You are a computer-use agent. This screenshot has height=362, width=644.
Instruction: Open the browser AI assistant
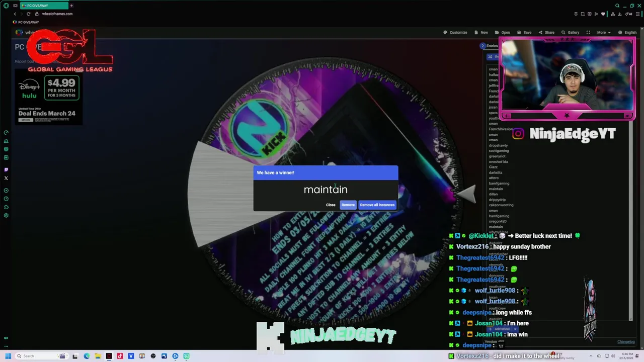[x=629, y=14]
